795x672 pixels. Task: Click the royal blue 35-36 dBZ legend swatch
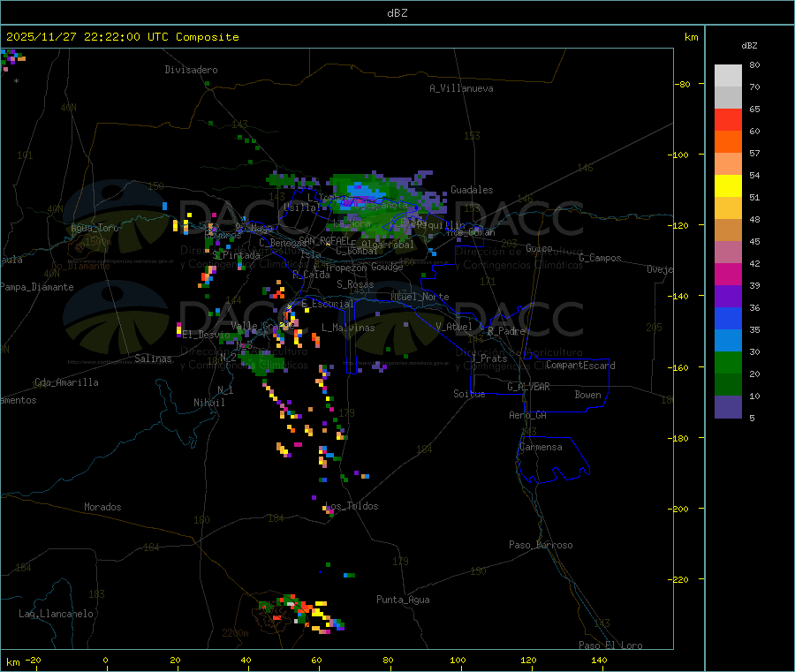click(728, 318)
